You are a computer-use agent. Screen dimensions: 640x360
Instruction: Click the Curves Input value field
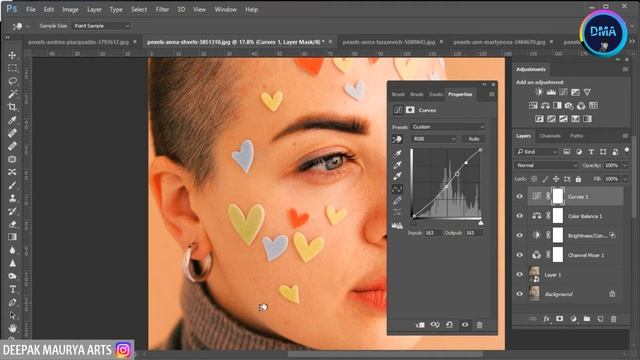pyautogui.click(x=433, y=233)
